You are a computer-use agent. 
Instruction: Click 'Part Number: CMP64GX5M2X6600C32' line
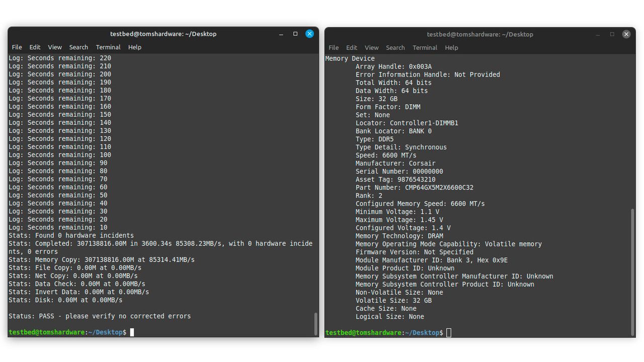[415, 187]
